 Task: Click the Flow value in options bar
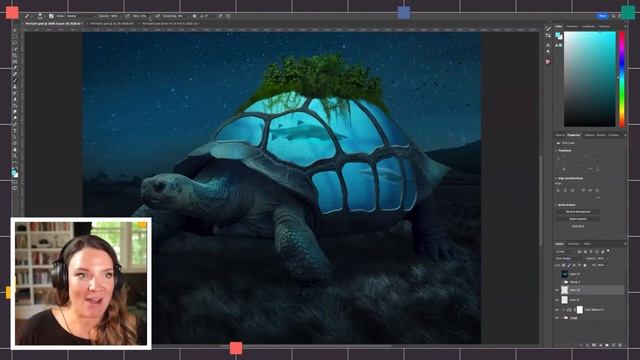pyautogui.click(x=143, y=16)
